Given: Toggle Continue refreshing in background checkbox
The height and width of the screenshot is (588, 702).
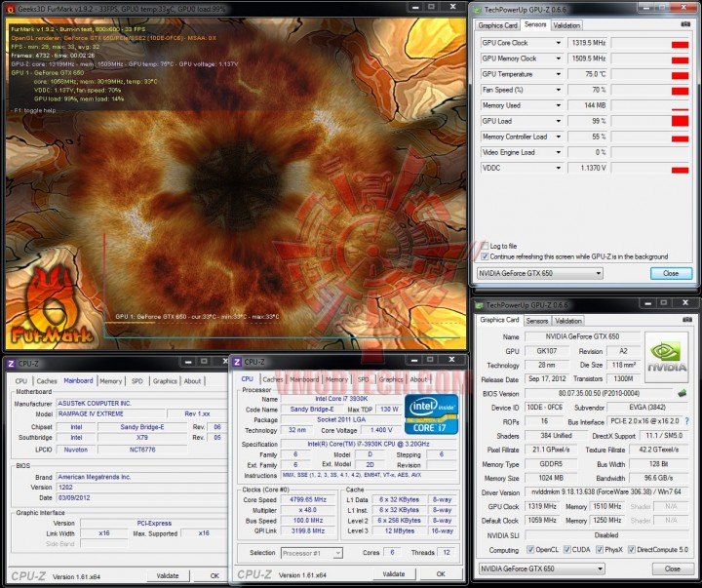Looking at the screenshot, I should 485,256.
